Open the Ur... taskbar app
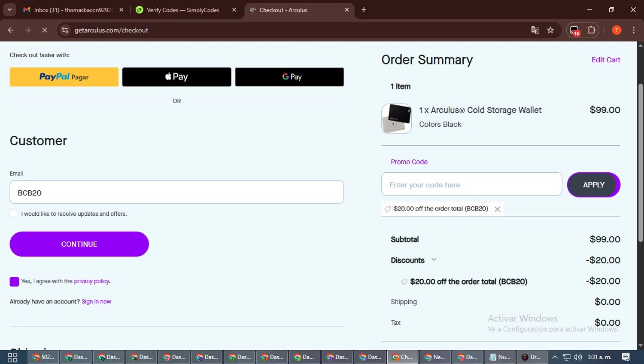The image size is (644, 364). 532,357
